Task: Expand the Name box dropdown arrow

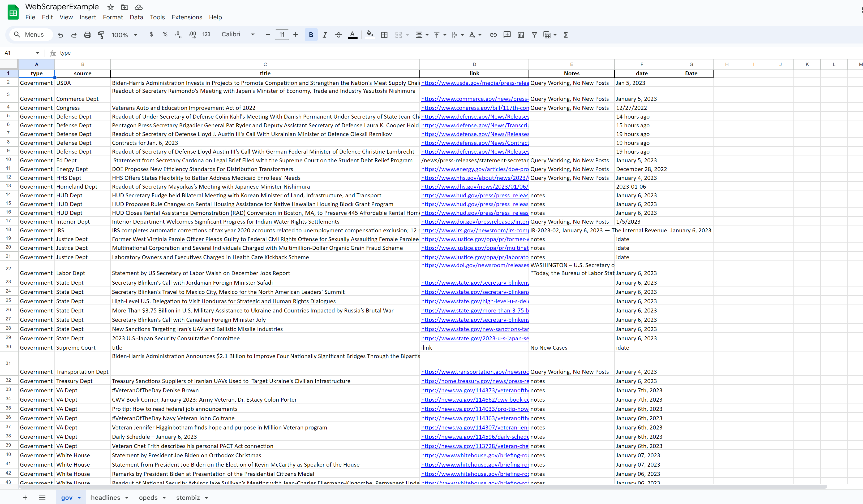Action: [x=37, y=53]
